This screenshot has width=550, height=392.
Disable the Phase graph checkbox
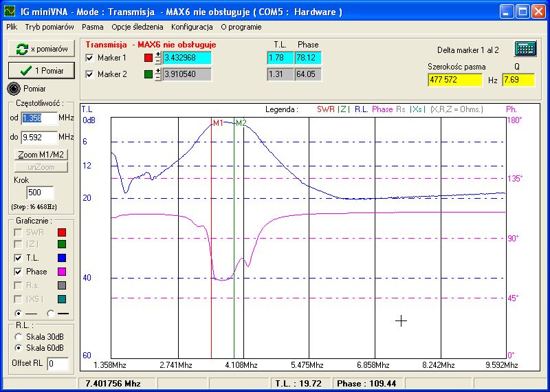pyautogui.click(x=18, y=272)
